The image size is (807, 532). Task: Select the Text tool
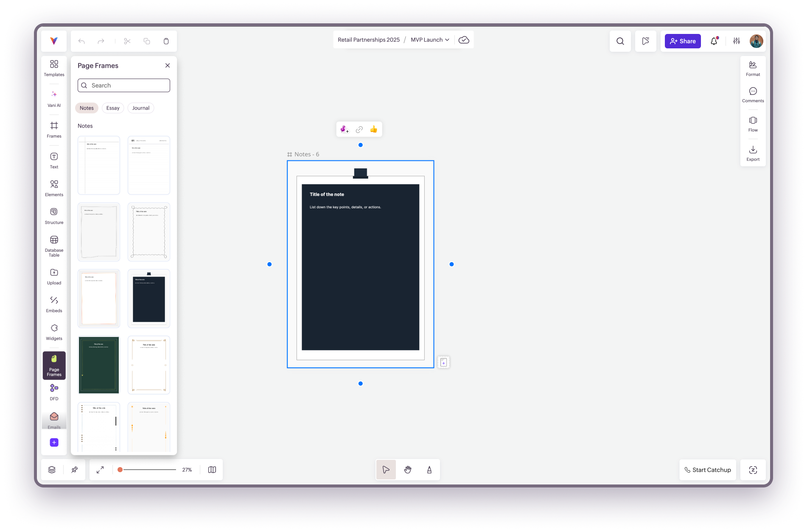(54, 161)
